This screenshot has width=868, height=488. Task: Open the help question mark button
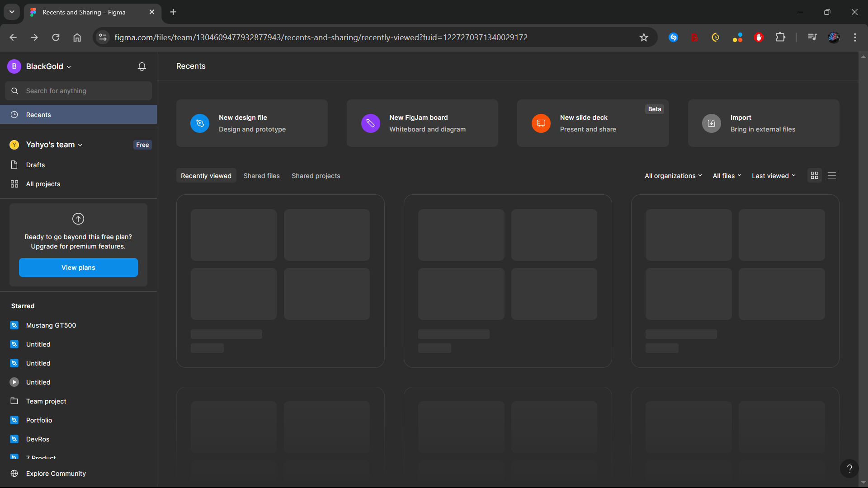[849, 468]
